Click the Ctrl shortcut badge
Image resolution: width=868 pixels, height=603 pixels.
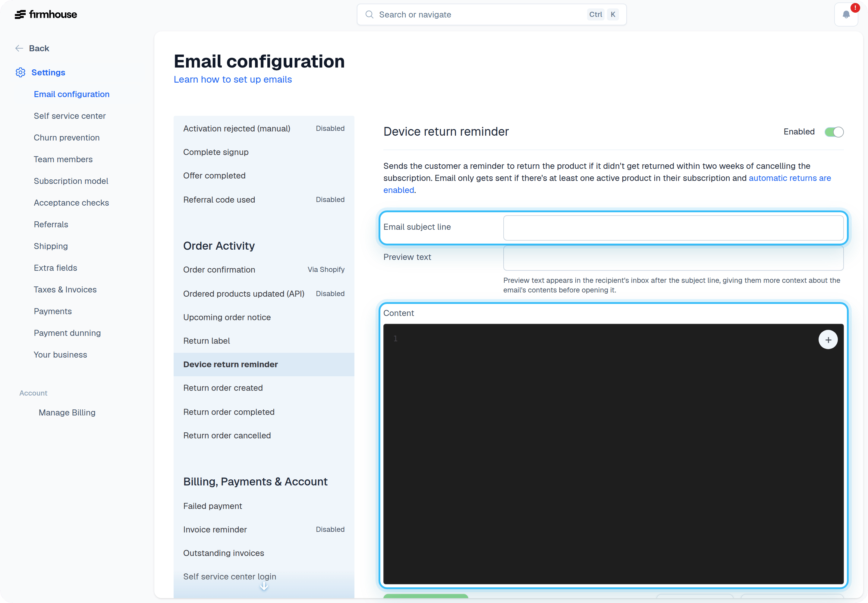(595, 14)
